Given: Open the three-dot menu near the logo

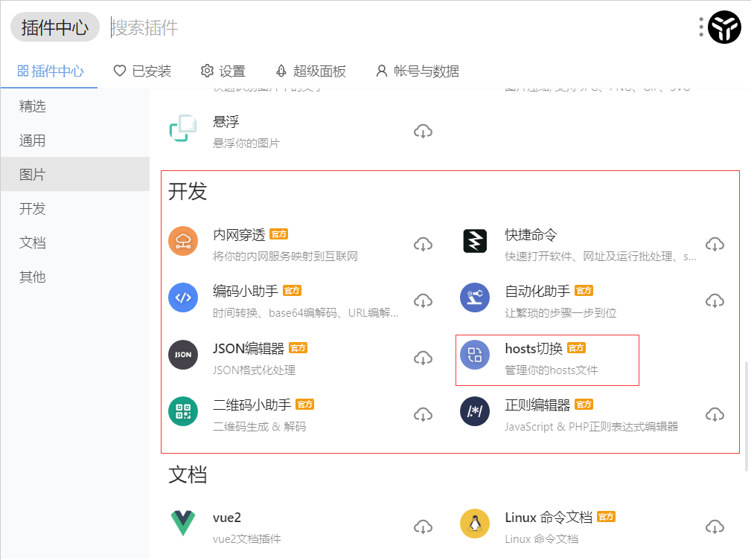Looking at the screenshot, I should [x=700, y=27].
